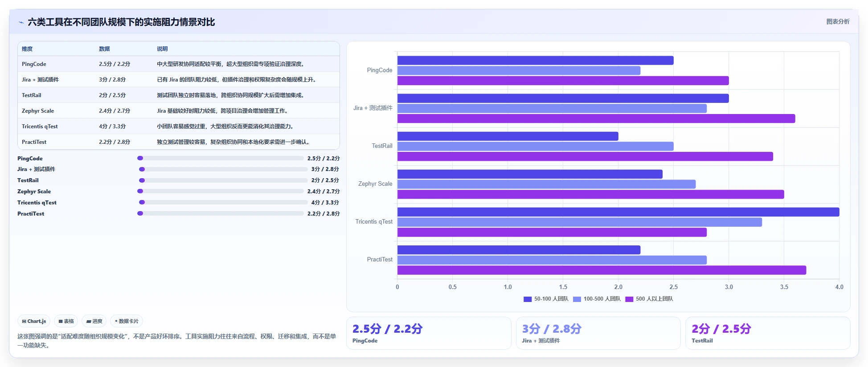Click the description starting 中大型研发协同适配较平衡
Screen dimensions: 868x367
click(x=231, y=64)
